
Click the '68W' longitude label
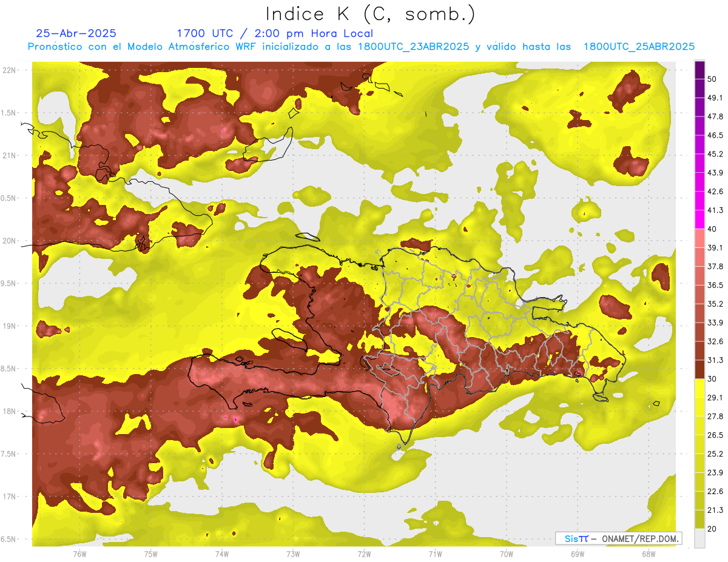point(649,554)
